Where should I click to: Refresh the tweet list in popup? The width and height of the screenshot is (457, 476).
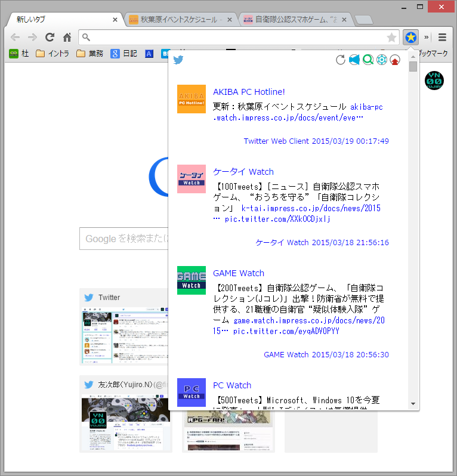341,60
